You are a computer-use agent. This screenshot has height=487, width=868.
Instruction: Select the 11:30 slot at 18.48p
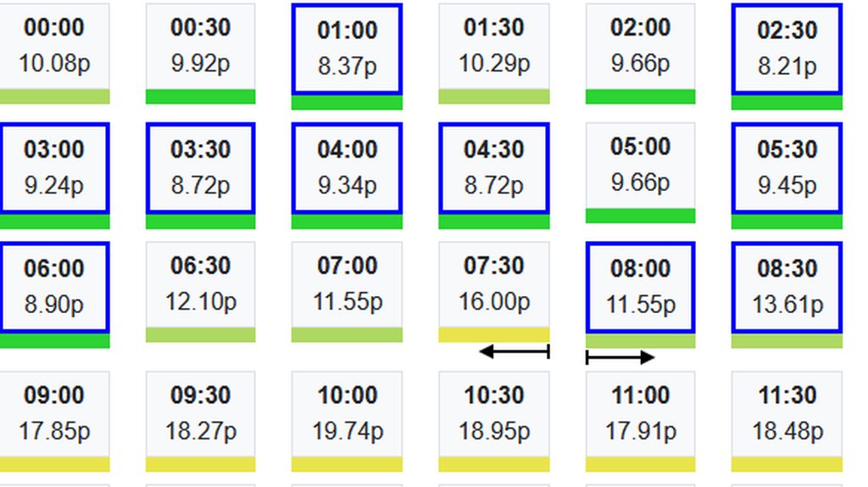(787, 414)
